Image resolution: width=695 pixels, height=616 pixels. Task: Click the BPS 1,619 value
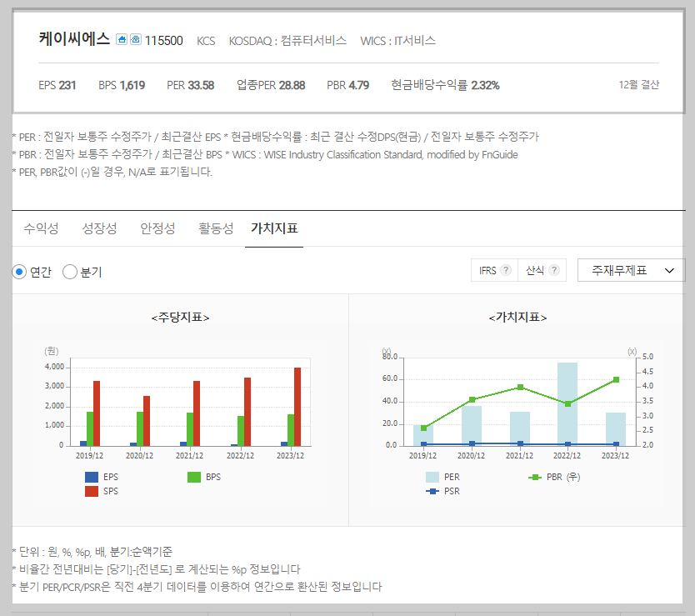click(122, 85)
